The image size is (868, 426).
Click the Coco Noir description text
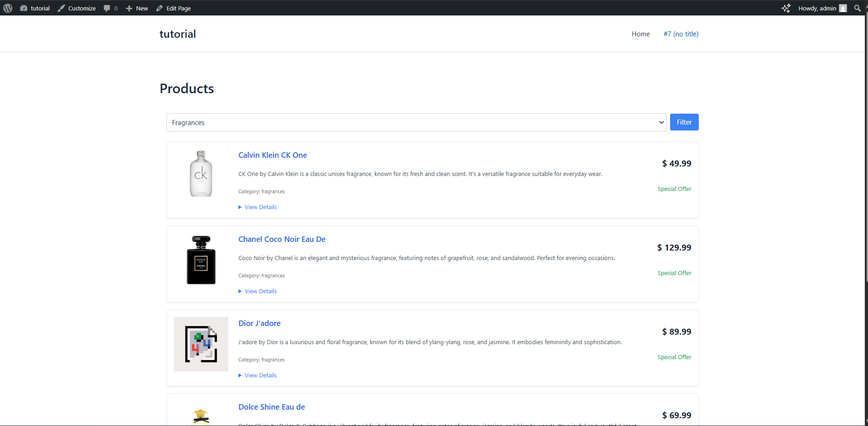(427, 258)
